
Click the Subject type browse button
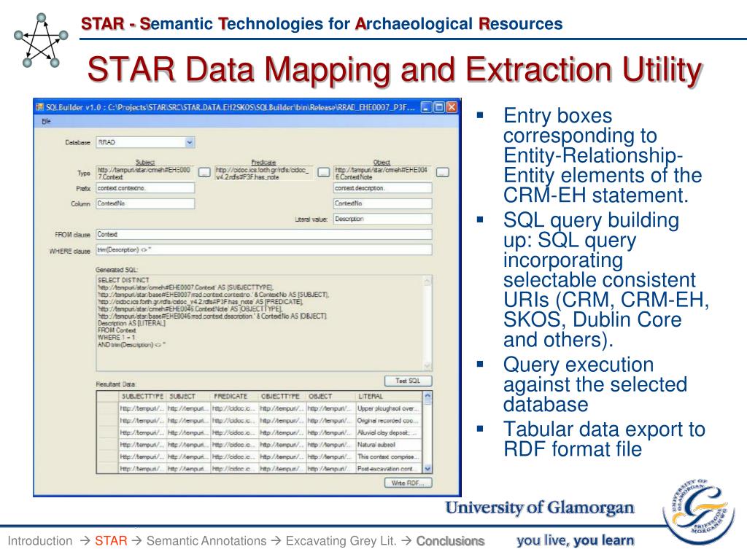[204, 172]
